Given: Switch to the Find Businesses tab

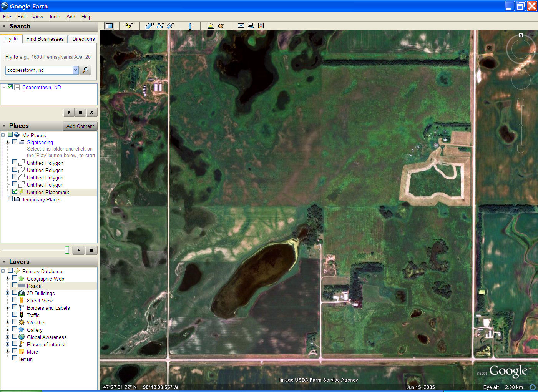Looking at the screenshot, I should pos(45,39).
